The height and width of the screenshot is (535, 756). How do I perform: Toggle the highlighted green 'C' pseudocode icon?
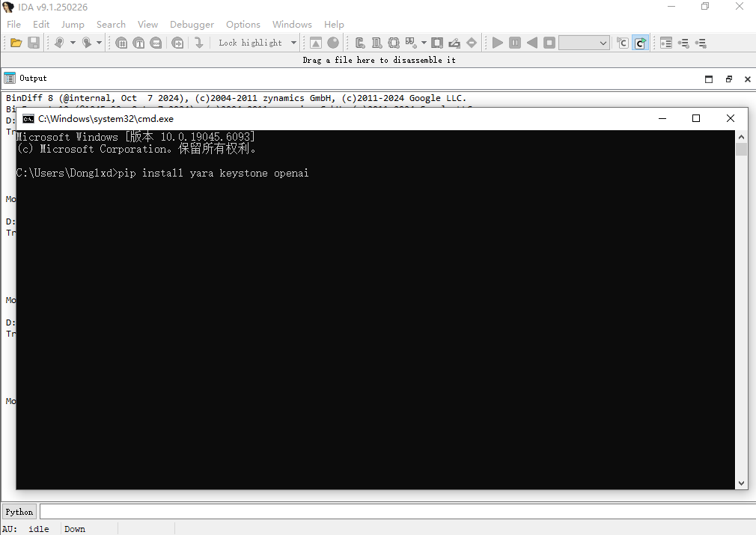click(x=640, y=43)
